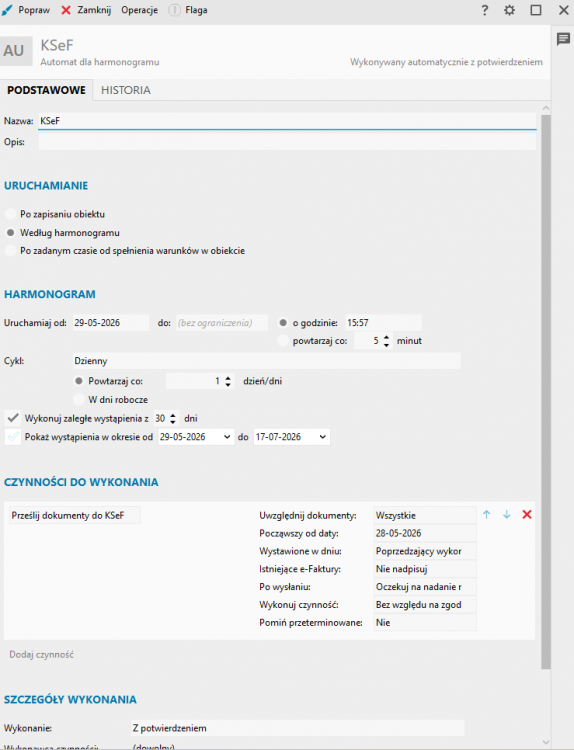
Task: Click the URUCHAMIANIE section header
Action: (46, 186)
